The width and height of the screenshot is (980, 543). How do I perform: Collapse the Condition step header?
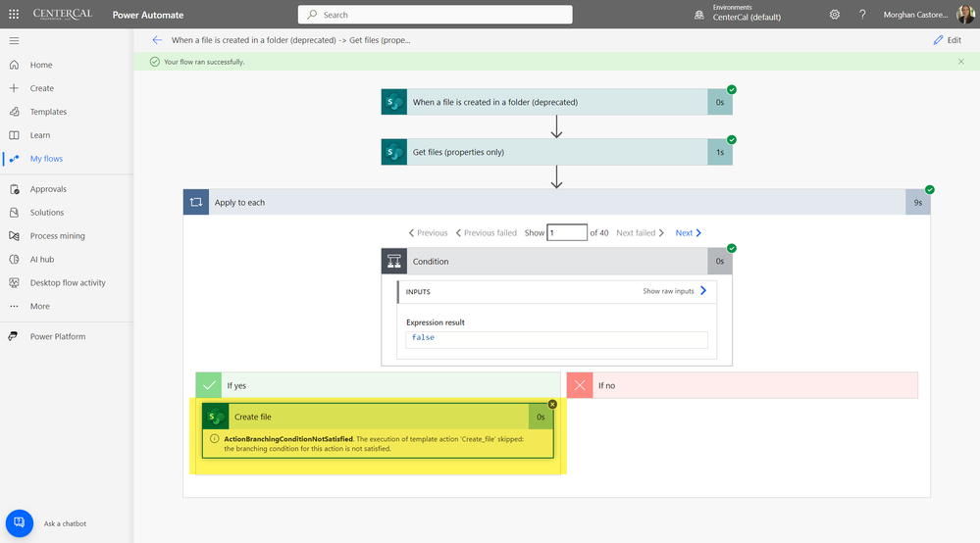click(556, 261)
